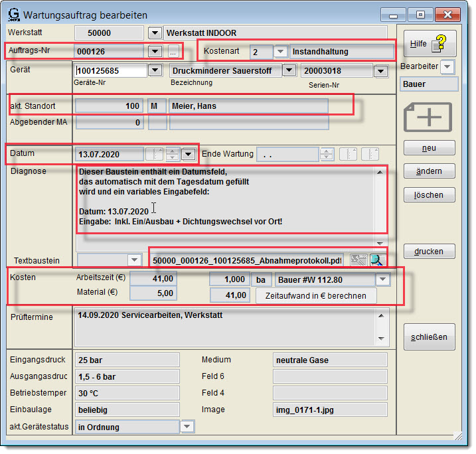This screenshot has width=476, height=454.
Task: Click the application logo in the title bar
Action: 13,14
